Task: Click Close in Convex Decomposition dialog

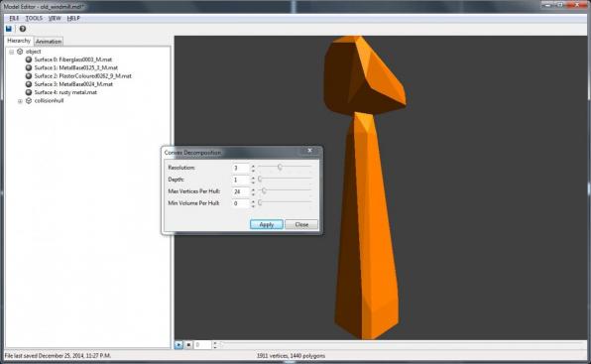Action: (301, 224)
